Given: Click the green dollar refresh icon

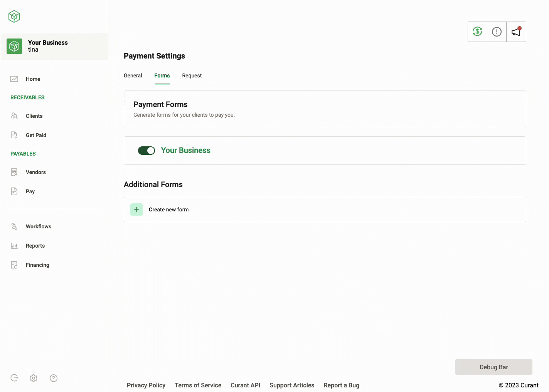Looking at the screenshot, I should point(477,32).
